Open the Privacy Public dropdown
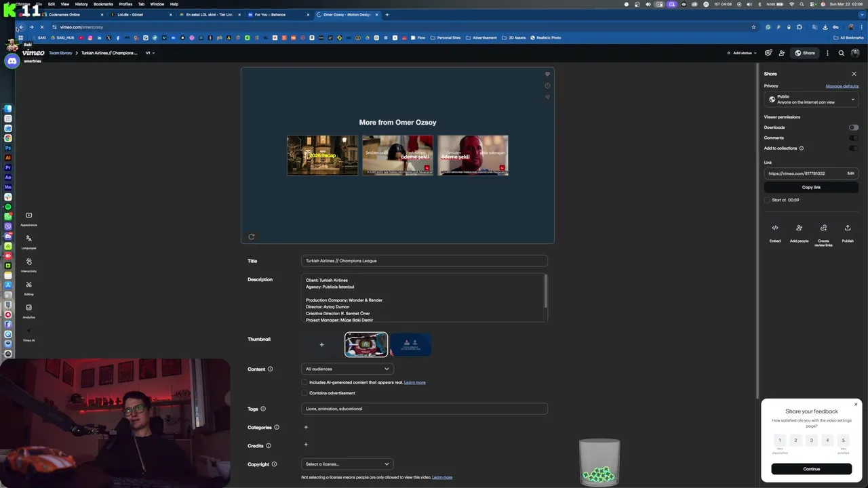The image size is (868, 488). 811,100
